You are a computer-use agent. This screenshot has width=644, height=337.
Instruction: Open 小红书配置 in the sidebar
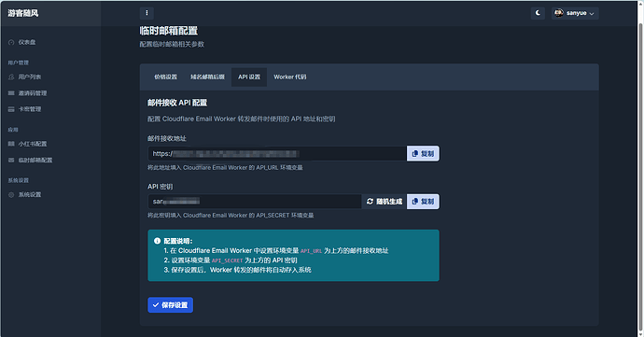click(33, 144)
